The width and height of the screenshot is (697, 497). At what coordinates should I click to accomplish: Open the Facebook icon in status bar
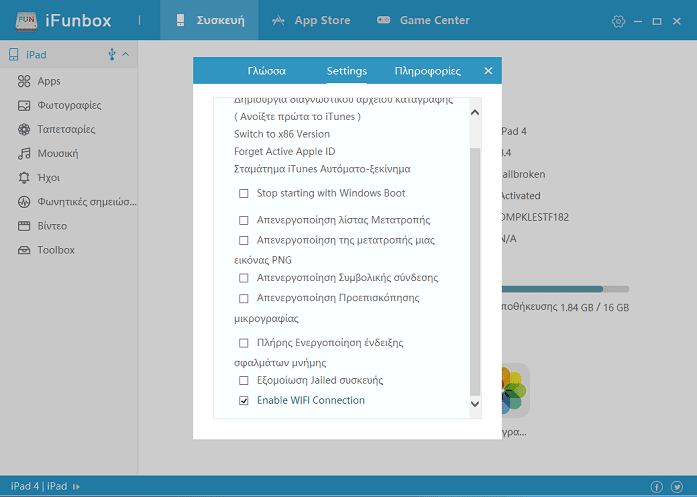point(657,487)
